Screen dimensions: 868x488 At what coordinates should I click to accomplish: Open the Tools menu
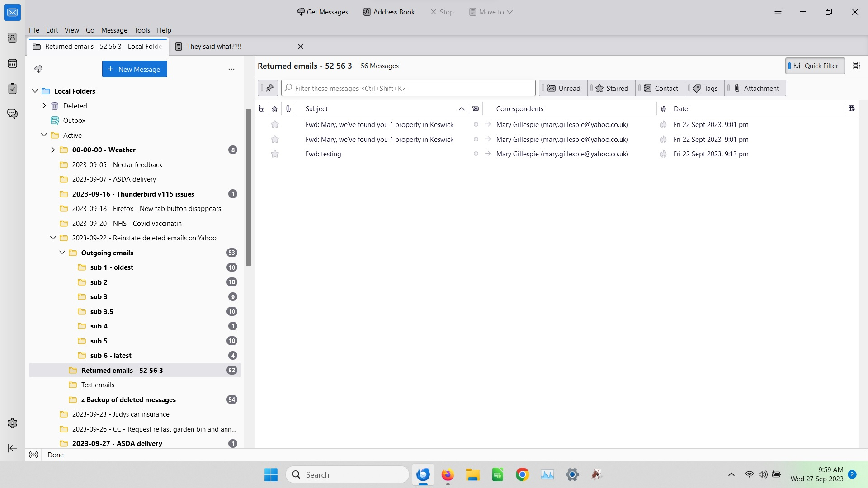[142, 30]
